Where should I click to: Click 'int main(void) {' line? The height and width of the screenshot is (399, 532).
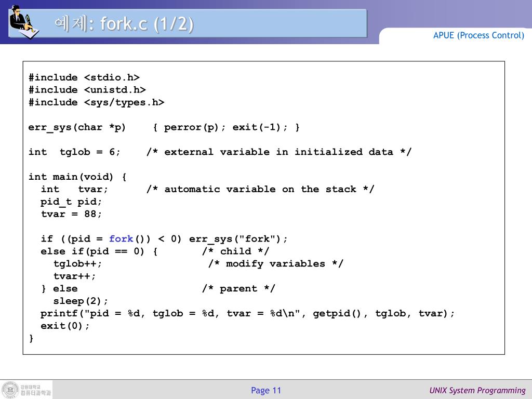click(78, 177)
